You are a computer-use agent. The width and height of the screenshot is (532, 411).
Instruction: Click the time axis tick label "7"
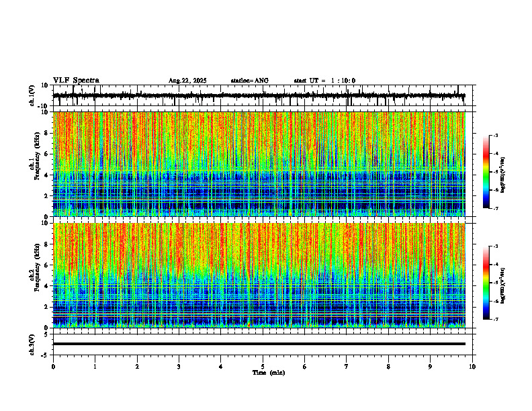tap(347, 367)
